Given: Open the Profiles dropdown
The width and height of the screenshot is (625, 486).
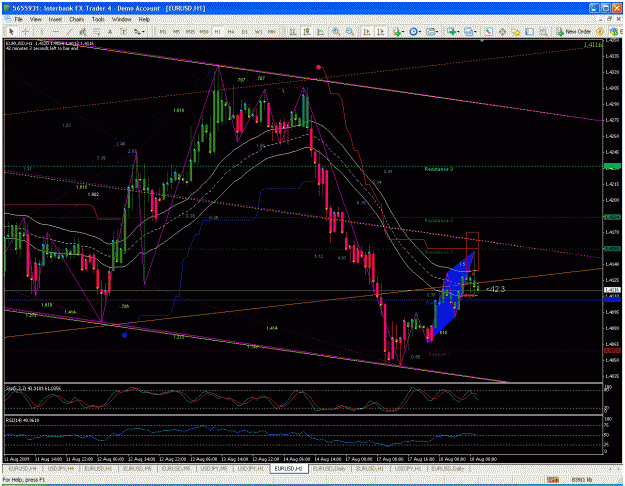Looking at the screenshot, I should click(470, 31).
